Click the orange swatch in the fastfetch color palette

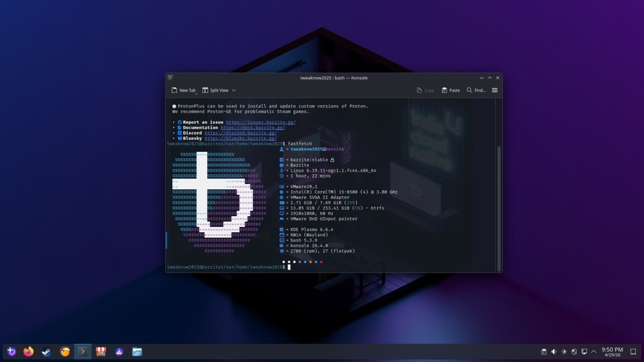pyautogui.click(x=310, y=262)
